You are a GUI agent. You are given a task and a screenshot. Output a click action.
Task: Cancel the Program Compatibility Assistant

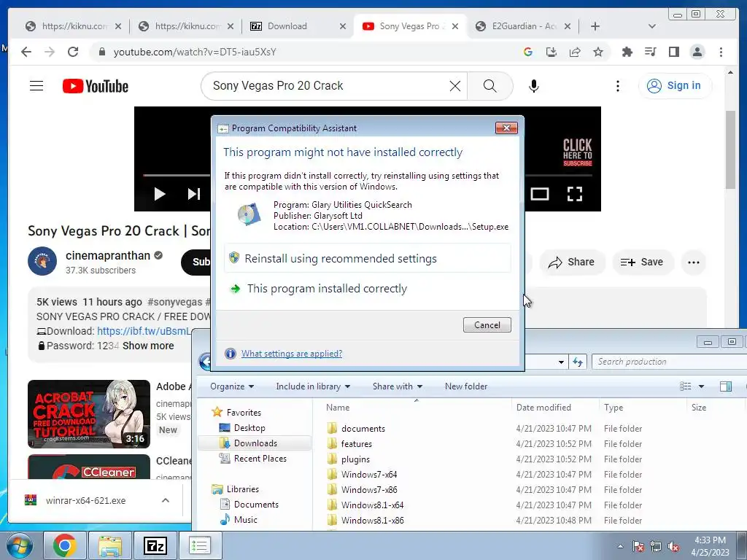487,324
